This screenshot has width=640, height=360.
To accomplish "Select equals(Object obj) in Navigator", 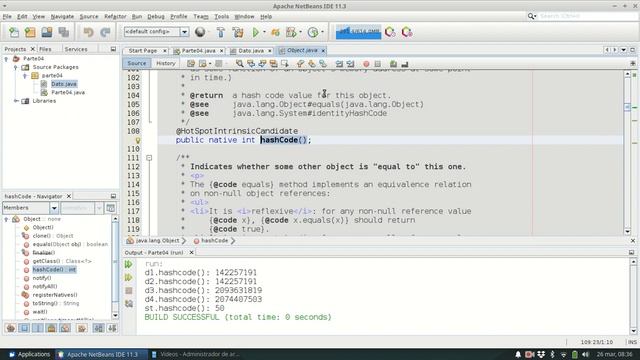I will point(70,244).
